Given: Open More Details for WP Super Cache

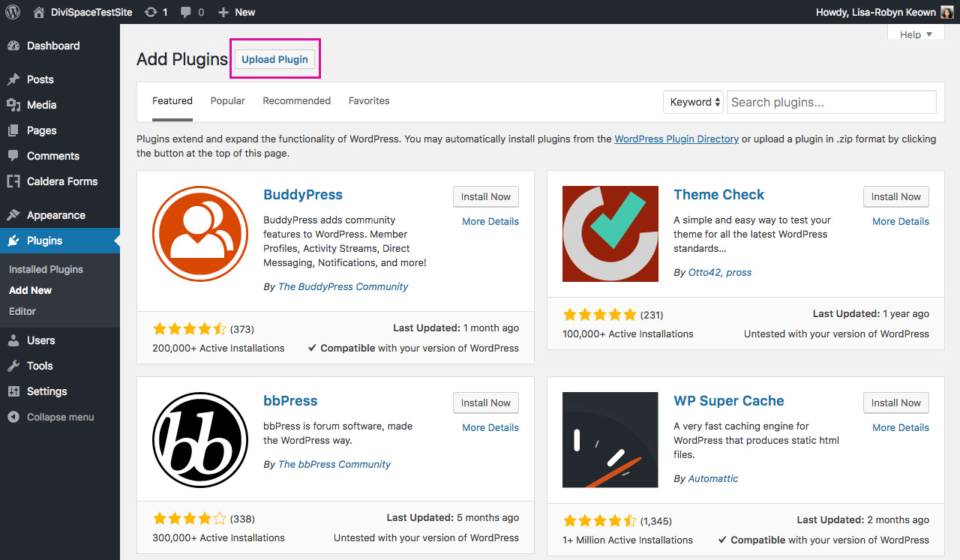Looking at the screenshot, I should (x=901, y=427).
